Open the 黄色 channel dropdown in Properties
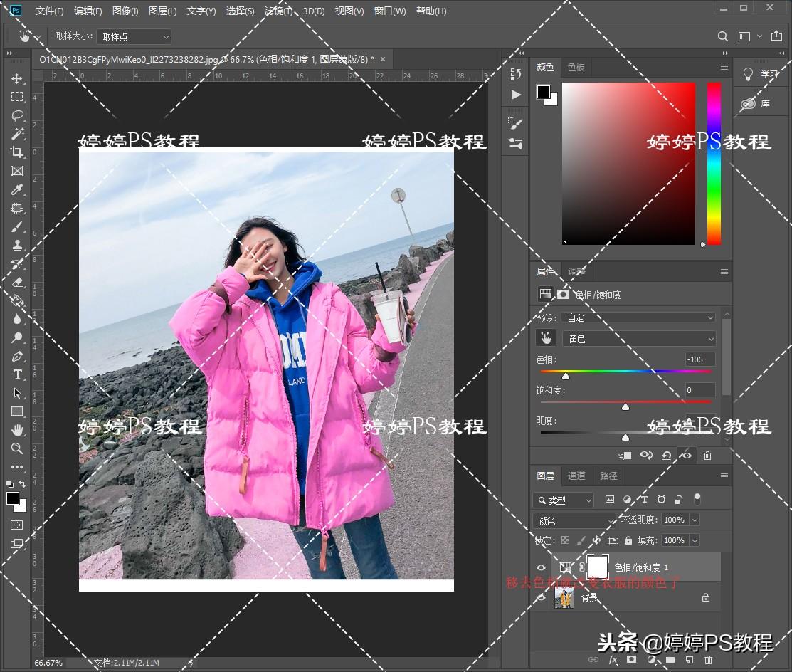The width and height of the screenshot is (792, 672). (x=638, y=338)
